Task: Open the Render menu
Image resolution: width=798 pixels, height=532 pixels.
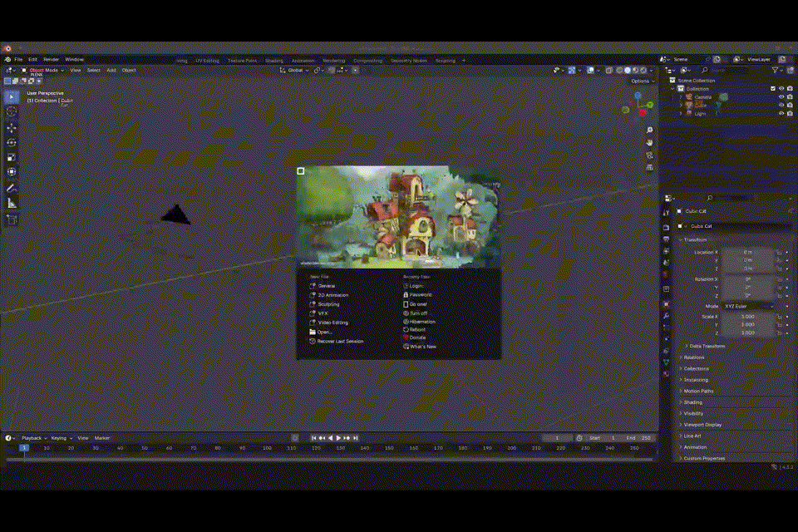Action: [51, 60]
